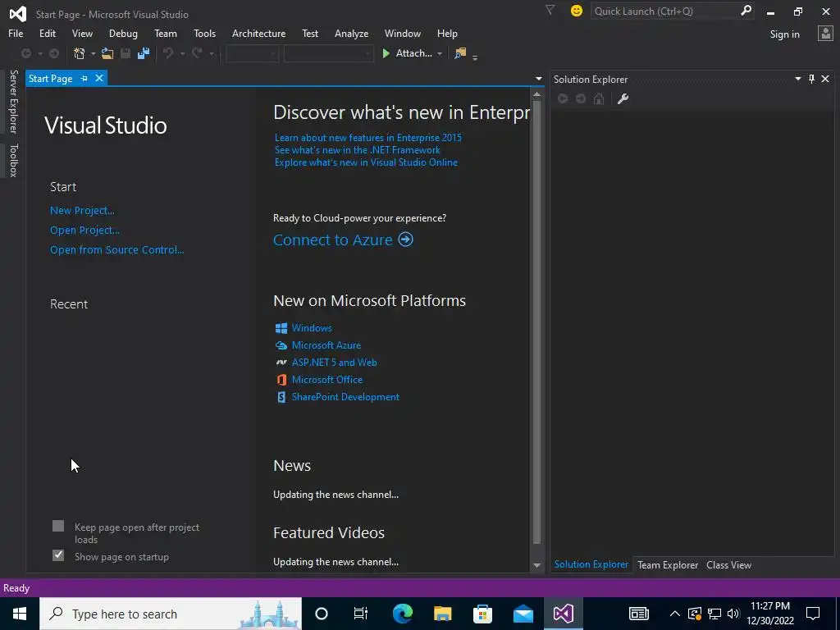The image size is (840, 630).
Task: Open the Undo history dropdown arrow
Action: tap(182, 53)
